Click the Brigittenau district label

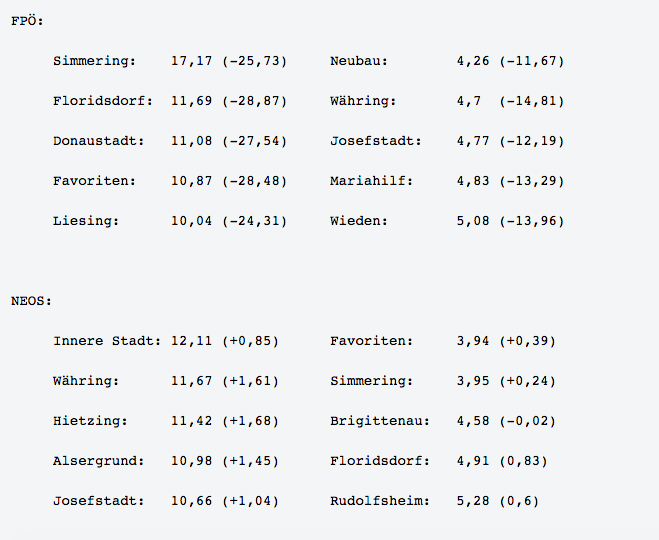click(380, 421)
